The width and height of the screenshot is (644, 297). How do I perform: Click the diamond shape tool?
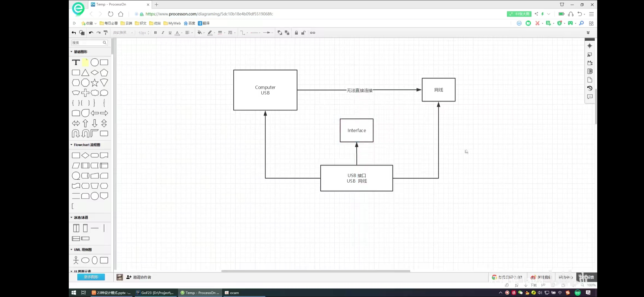click(x=94, y=73)
